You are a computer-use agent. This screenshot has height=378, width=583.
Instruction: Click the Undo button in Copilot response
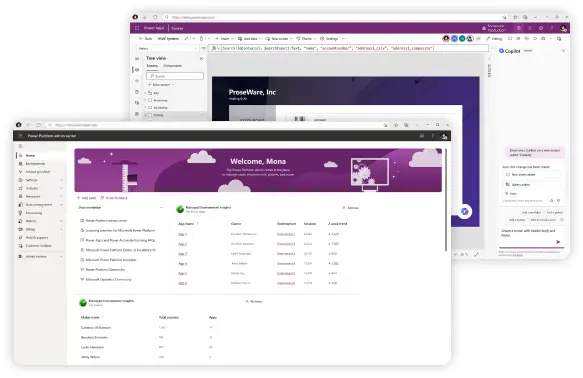coord(512,194)
